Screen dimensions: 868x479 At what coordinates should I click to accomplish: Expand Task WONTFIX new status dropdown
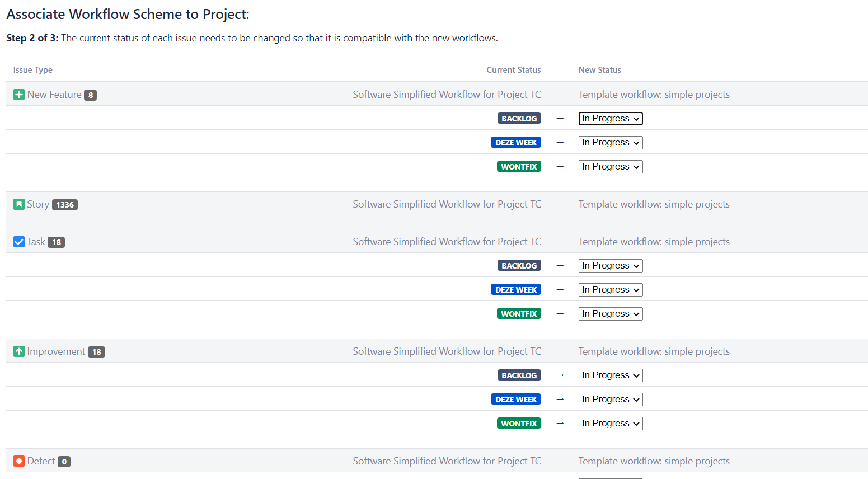611,314
